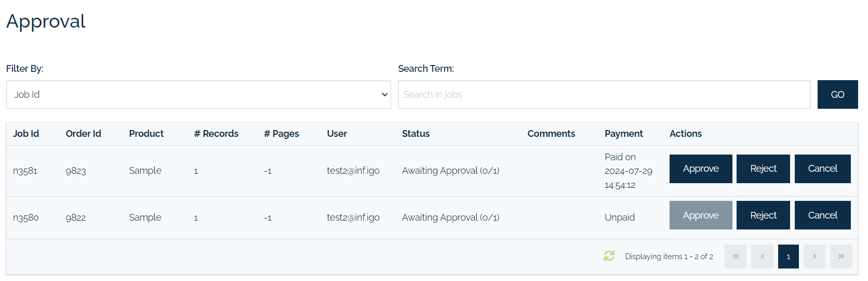Click the # Records column header
This screenshot has height=281, width=868.
(x=216, y=134)
